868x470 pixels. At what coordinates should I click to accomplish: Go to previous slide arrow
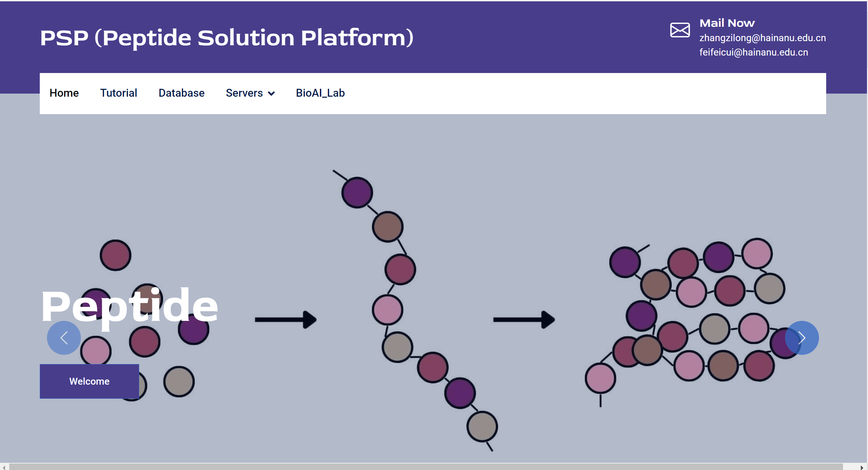point(64,338)
